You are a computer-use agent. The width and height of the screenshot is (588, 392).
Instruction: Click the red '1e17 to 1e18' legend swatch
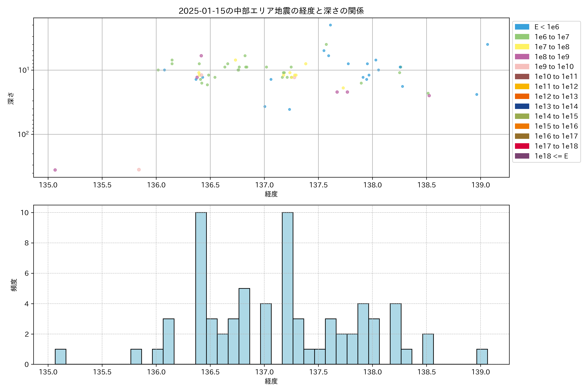click(522, 146)
